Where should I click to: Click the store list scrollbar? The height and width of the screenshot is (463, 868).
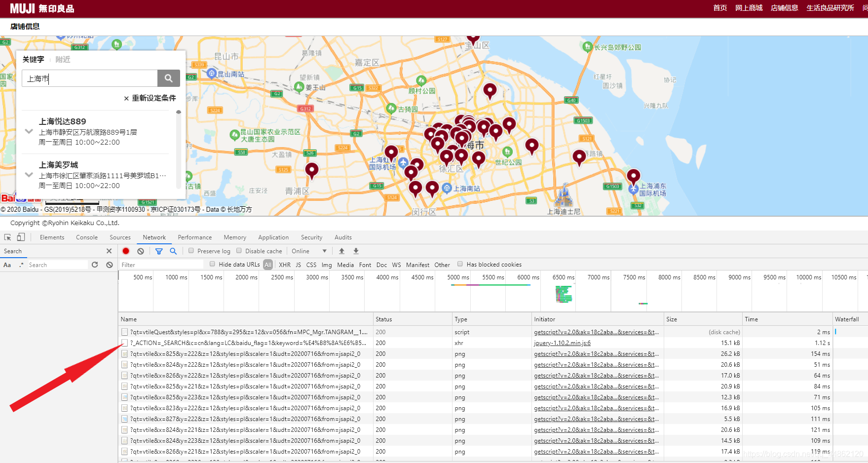(x=178, y=150)
